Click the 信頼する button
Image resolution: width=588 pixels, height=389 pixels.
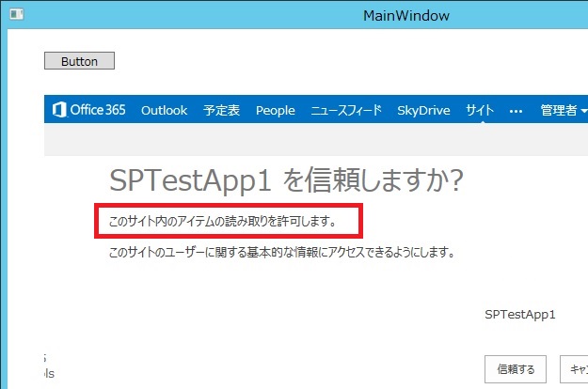pos(516,369)
